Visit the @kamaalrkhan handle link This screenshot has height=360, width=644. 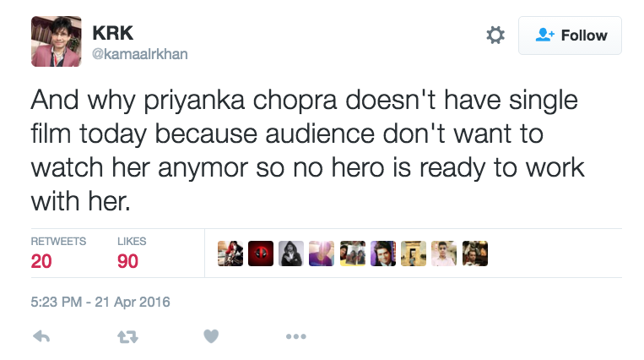point(139,54)
